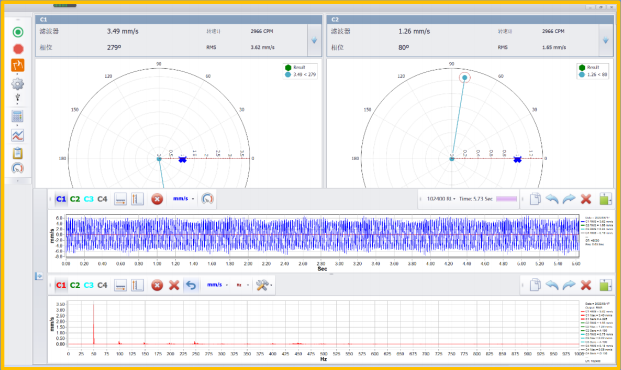Open clipboard report icon in sidebar
The height and width of the screenshot is (370, 621).
17,153
